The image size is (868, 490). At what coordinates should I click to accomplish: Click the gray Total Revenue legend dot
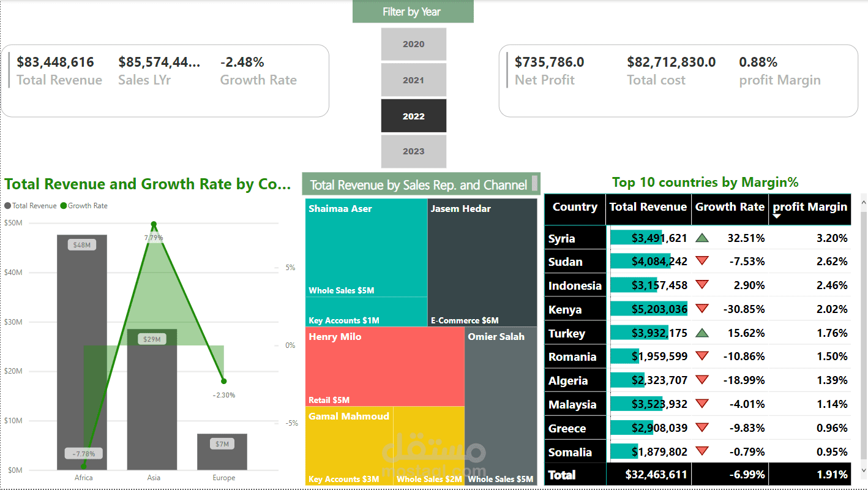[7, 206]
